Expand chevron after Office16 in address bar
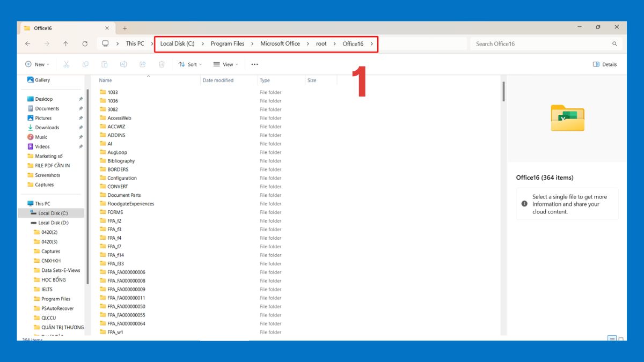Image resolution: width=644 pixels, height=362 pixels. tap(372, 44)
